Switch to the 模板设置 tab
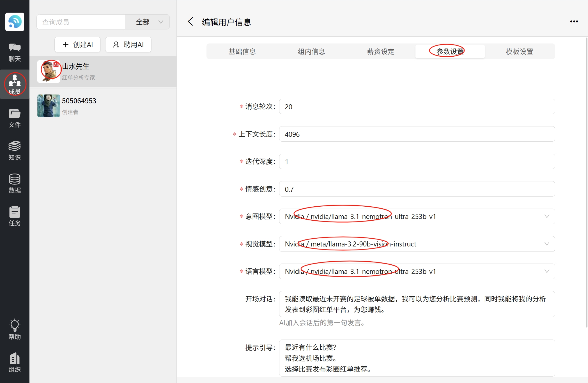 [x=519, y=52]
